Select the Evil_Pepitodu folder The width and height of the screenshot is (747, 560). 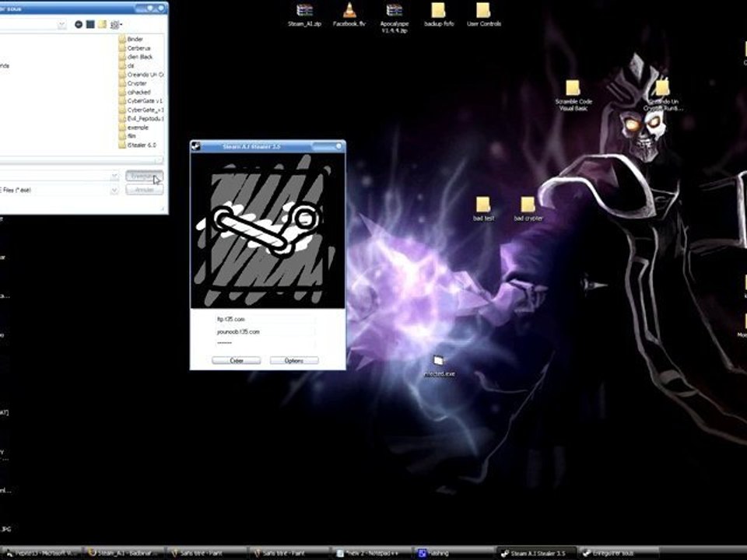tap(141, 118)
